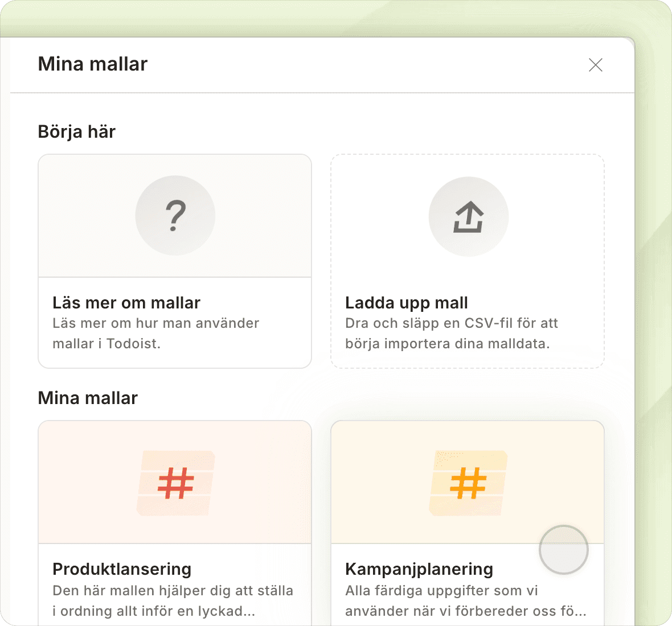Screen dimensions: 672x626
Task: Click the upload arrow icon
Action: point(468,217)
